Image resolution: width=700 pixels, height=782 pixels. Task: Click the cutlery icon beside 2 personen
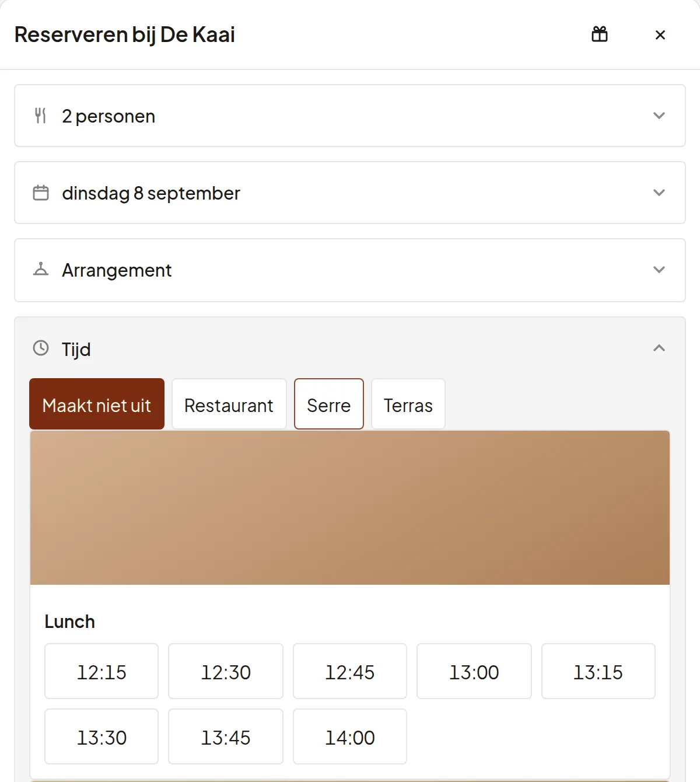point(40,116)
